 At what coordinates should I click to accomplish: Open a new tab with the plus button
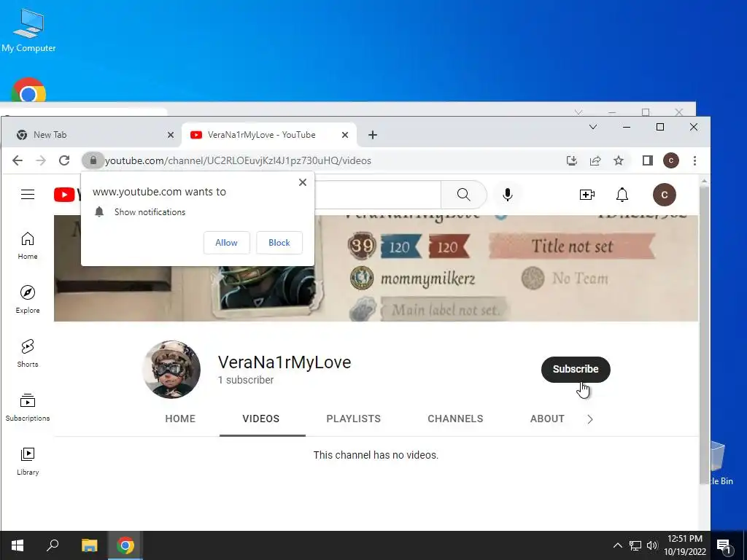click(373, 135)
